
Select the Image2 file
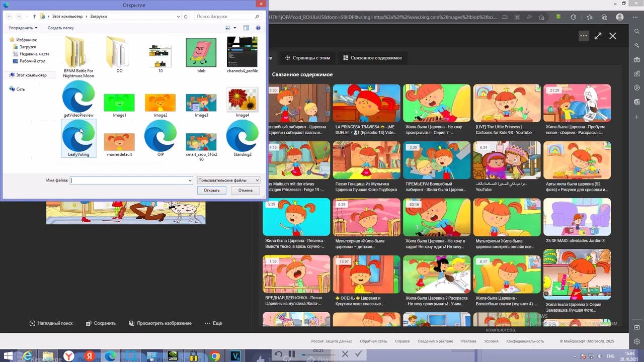pyautogui.click(x=160, y=105)
